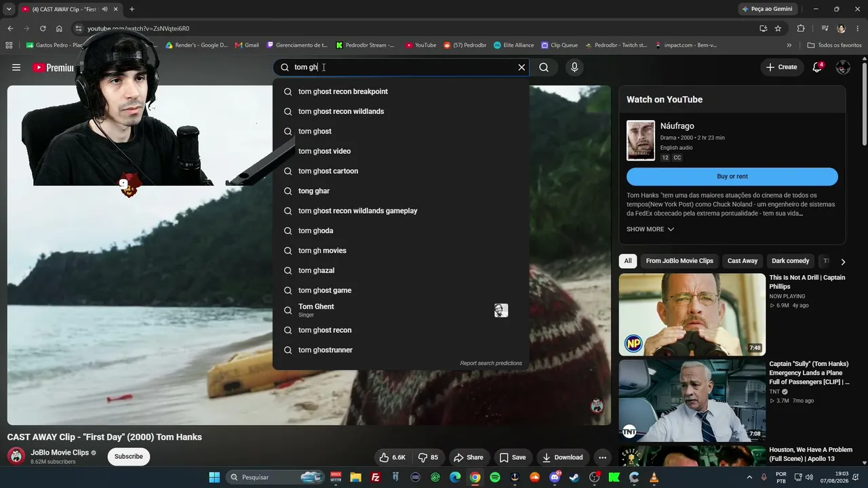Viewport: 868px width, 488px height.
Task: Download the video
Action: 562,457
